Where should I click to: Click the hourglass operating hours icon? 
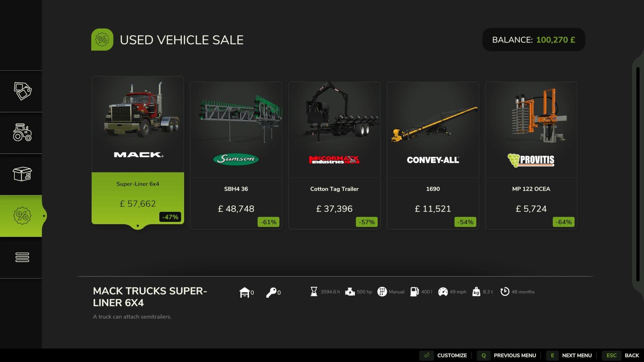pos(314,292)
